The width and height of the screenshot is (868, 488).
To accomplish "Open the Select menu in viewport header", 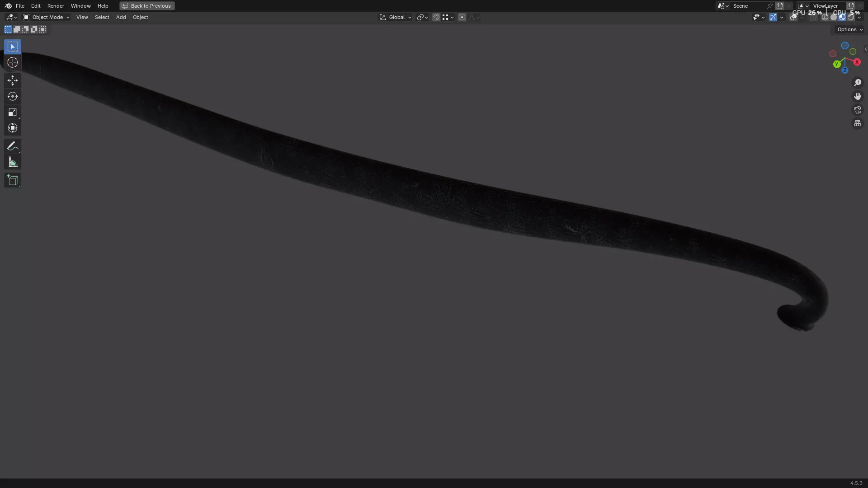I will [x=102, y=17].
